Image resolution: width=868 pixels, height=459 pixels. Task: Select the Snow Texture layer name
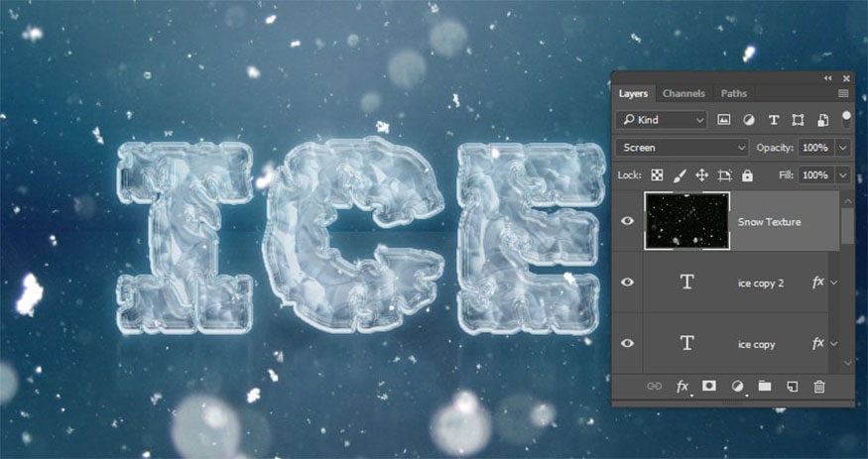(x=770, y=222)
